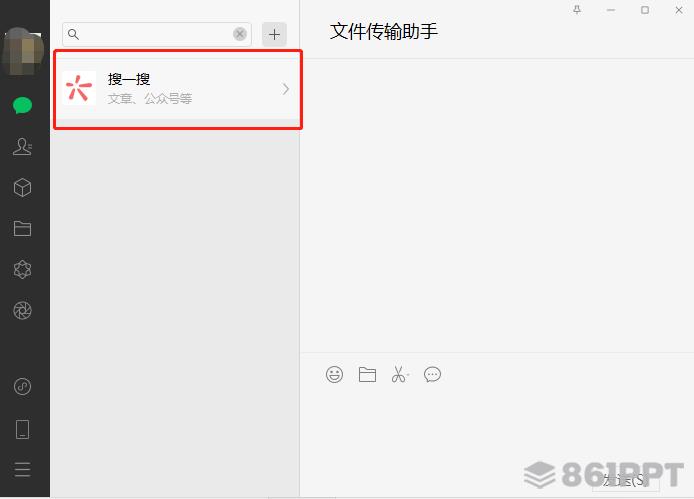The width and height of the screenshot is (694, 499).
Task: Clear the search box with X button
Action: coord(240,34)
